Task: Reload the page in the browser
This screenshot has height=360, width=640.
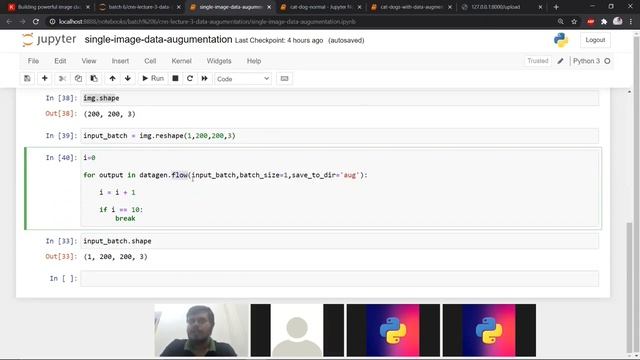Action: point(36,22)
